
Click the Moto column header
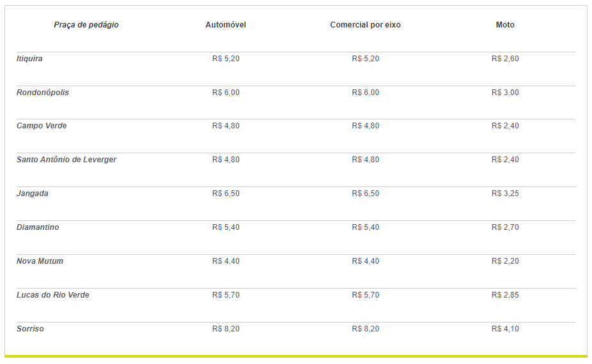(505, 25)
